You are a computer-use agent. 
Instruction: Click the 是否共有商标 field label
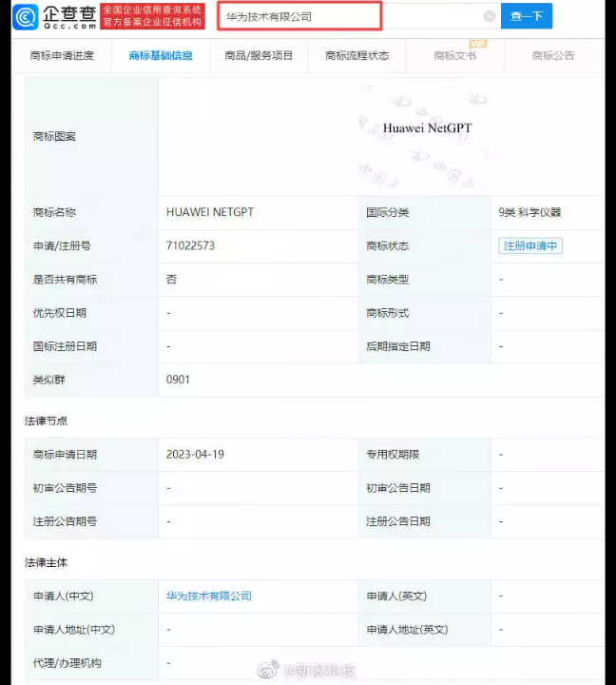tap(65, 279)
